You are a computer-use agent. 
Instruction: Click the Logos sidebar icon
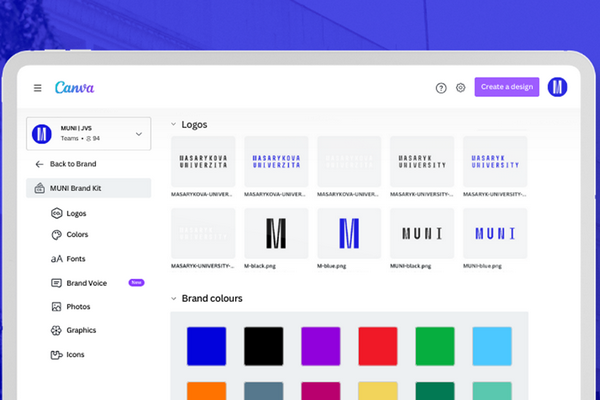coord(57,213)
